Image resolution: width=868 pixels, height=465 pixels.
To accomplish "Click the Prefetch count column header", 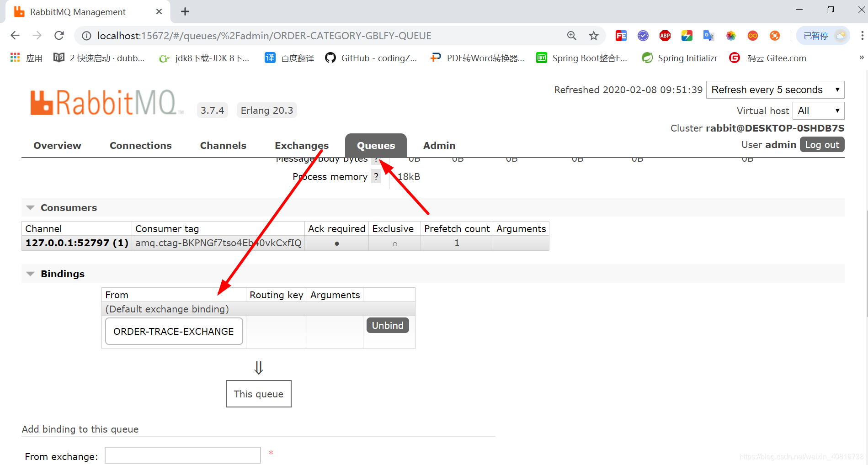I will tap(457, 228).
